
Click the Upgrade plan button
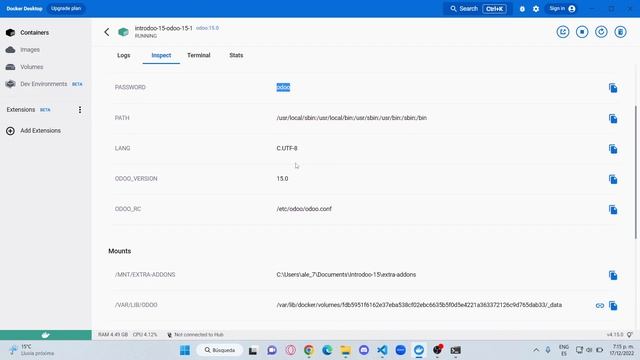coord(66,9)
